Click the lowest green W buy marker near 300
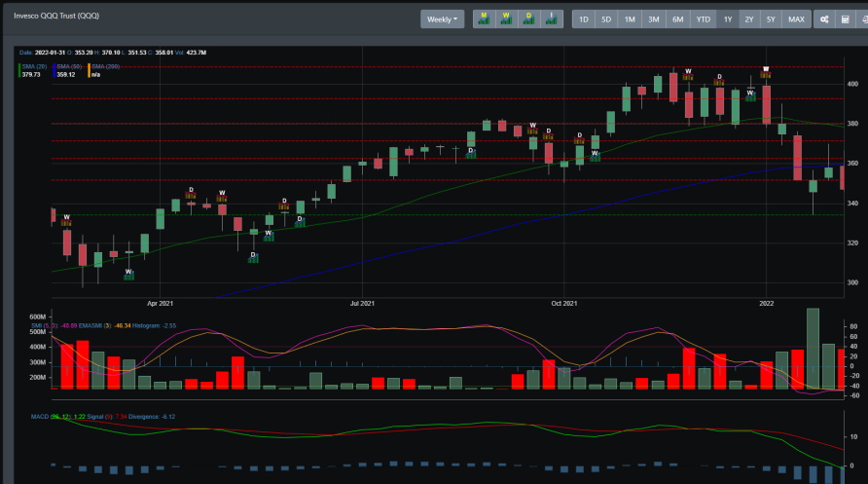The height and width of the screenshot is (484, 868). pyautogui.click(x=128, y=274)
